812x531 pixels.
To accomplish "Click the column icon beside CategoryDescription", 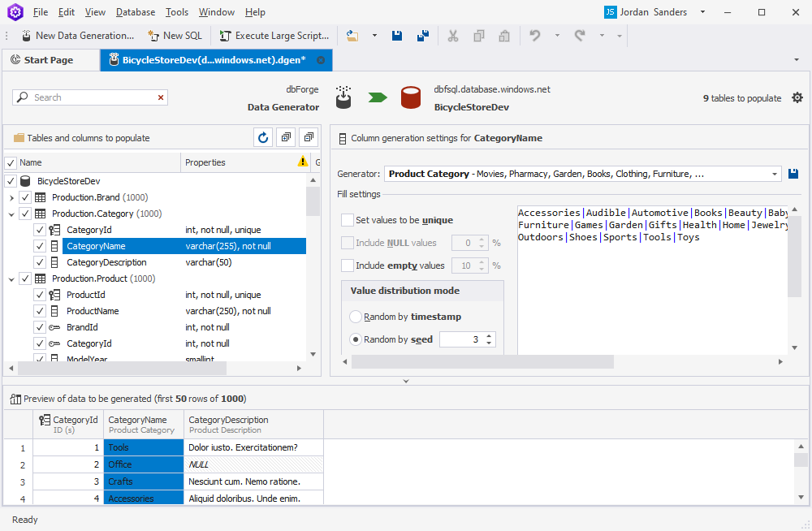I will [x=54, y=262].
